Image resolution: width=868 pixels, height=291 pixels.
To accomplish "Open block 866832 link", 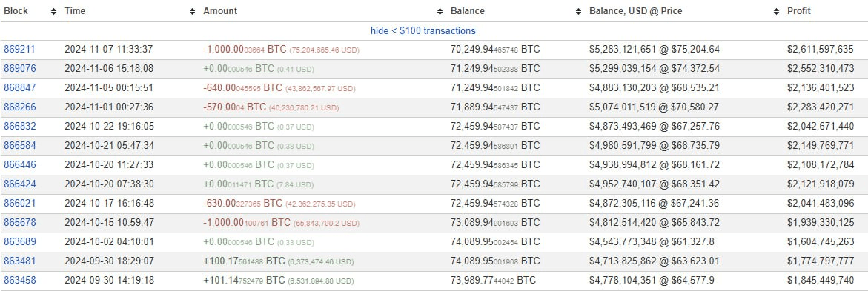I will pos(19,126).
